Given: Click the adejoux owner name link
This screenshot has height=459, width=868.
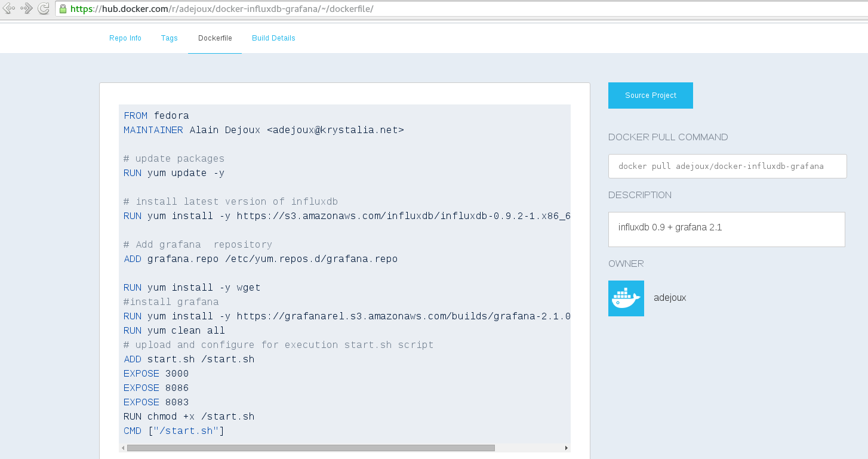Looking at the screenshot, I should [x=670, y=297].
